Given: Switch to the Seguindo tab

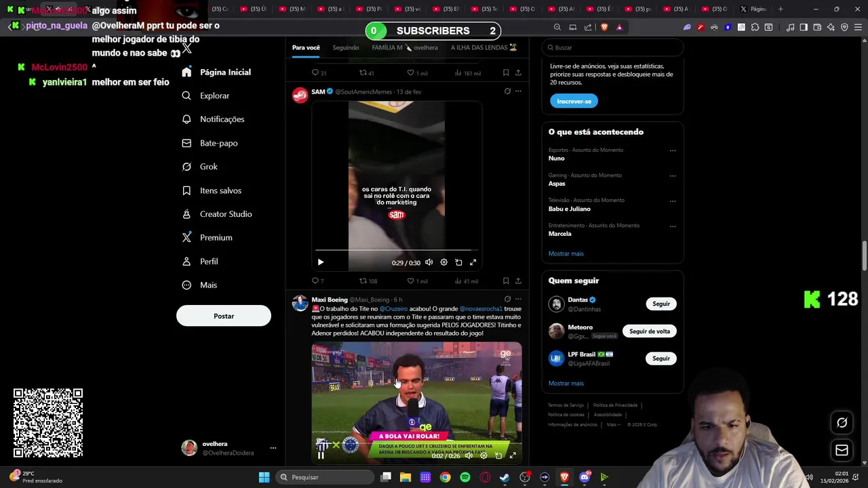Looking at the screenshot, I should tap(346, 47).
